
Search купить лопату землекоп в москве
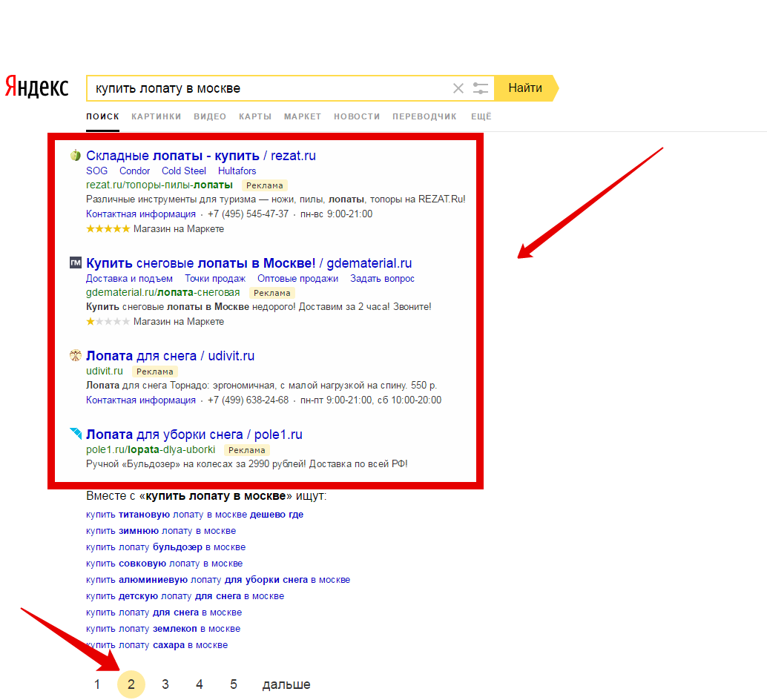click(x=163, y=629)
